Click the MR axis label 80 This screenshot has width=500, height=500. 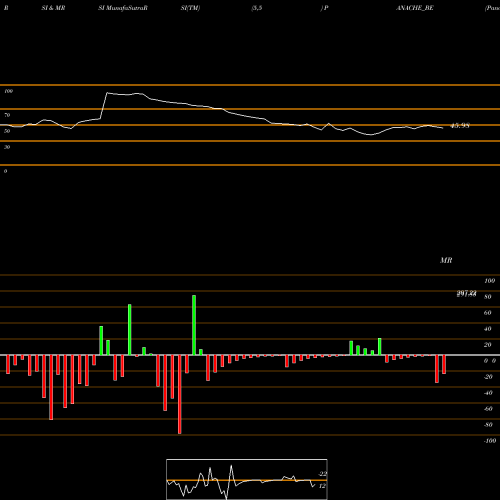pyautogui.click(x=488, y=297)
